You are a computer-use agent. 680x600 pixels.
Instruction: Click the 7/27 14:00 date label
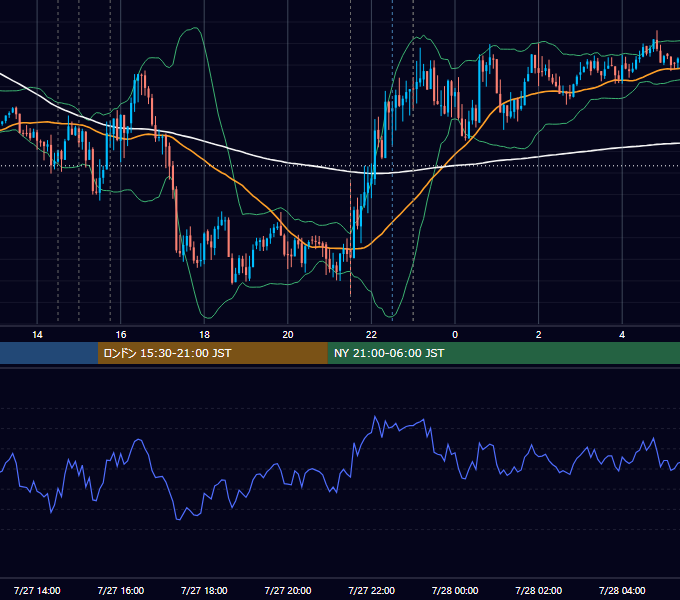point(37,590)
